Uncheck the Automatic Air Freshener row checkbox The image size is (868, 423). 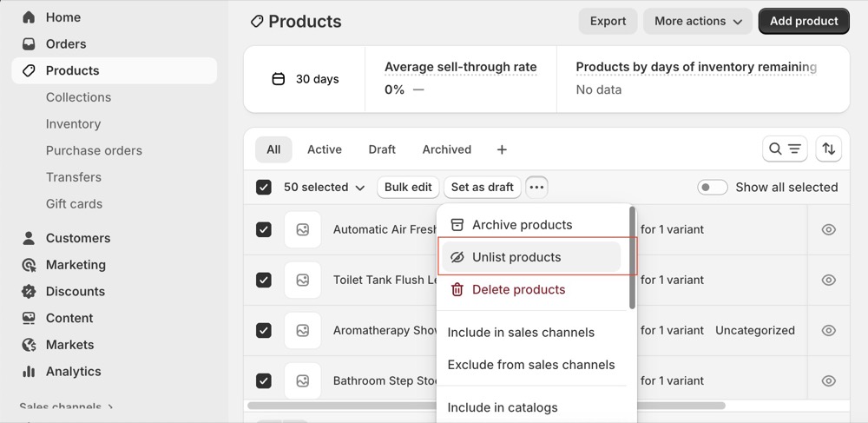(264, 229)
